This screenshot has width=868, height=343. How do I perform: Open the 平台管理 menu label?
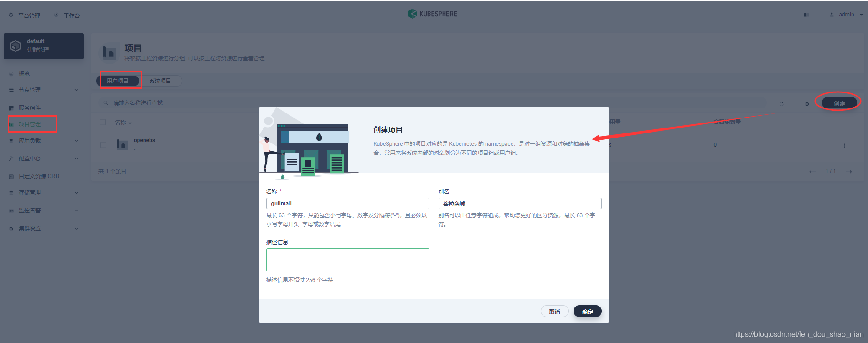click(29, 15)
